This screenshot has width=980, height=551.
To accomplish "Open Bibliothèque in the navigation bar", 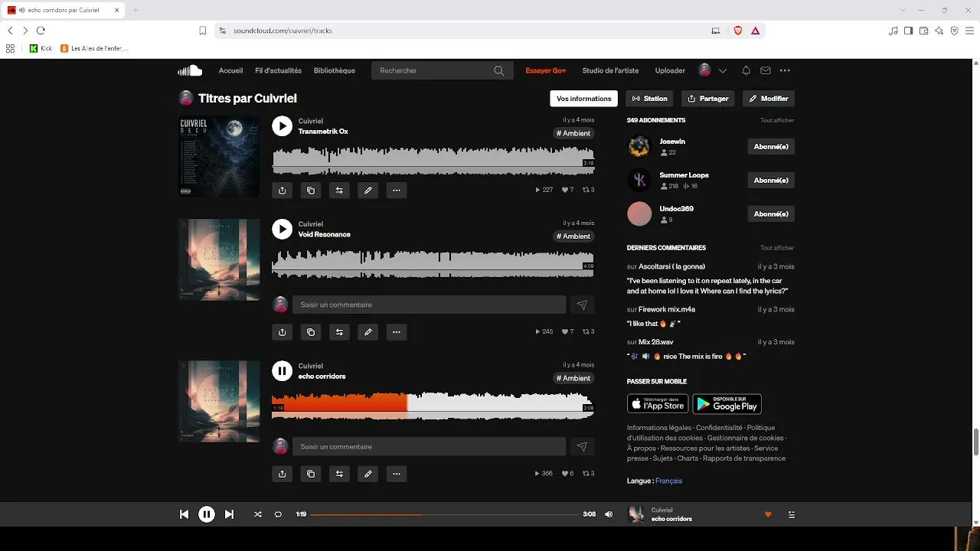I will tap(334, 70).
